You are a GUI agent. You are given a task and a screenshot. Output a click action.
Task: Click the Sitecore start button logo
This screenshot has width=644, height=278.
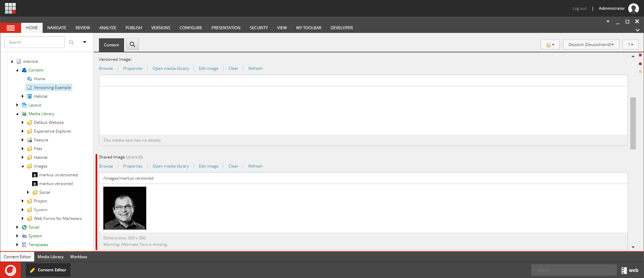[10, 270]
